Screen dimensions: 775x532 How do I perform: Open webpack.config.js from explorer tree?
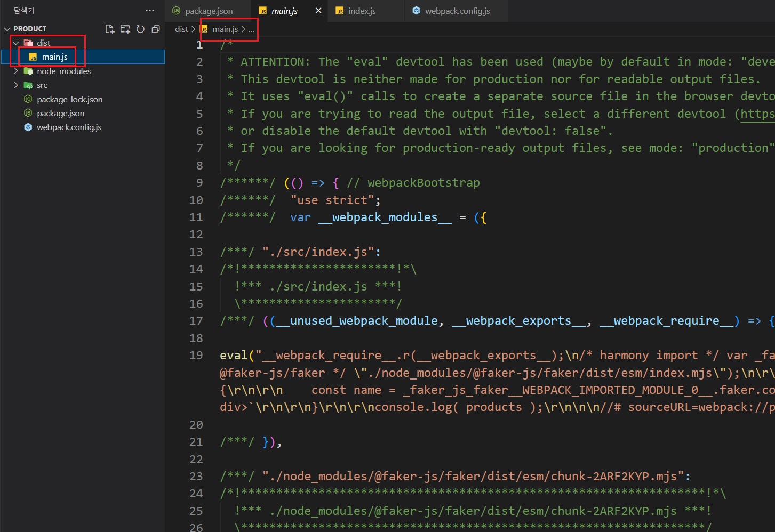click(69, 127)
